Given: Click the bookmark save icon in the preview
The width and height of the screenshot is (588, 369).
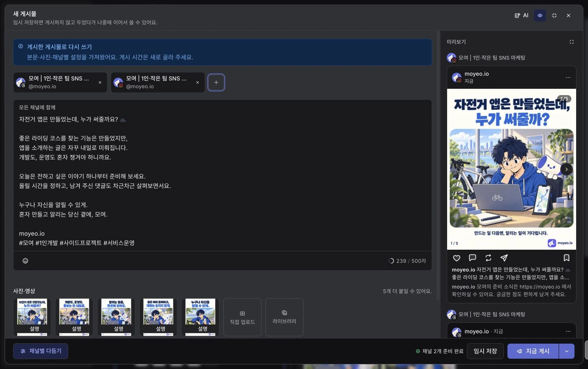Looking at the screenshot, I should click(x=567, y=258).
